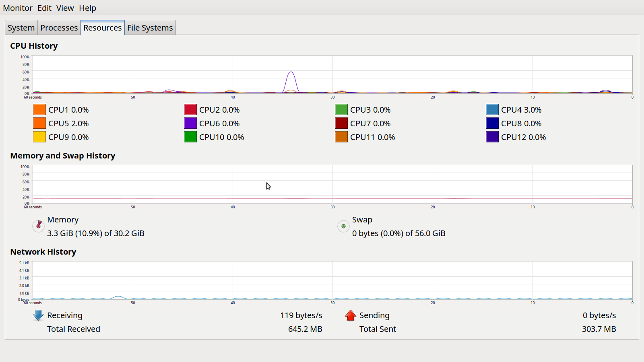Open the Monitor menu
This screenshot has width=644, height=362.
tap(18, 8)
